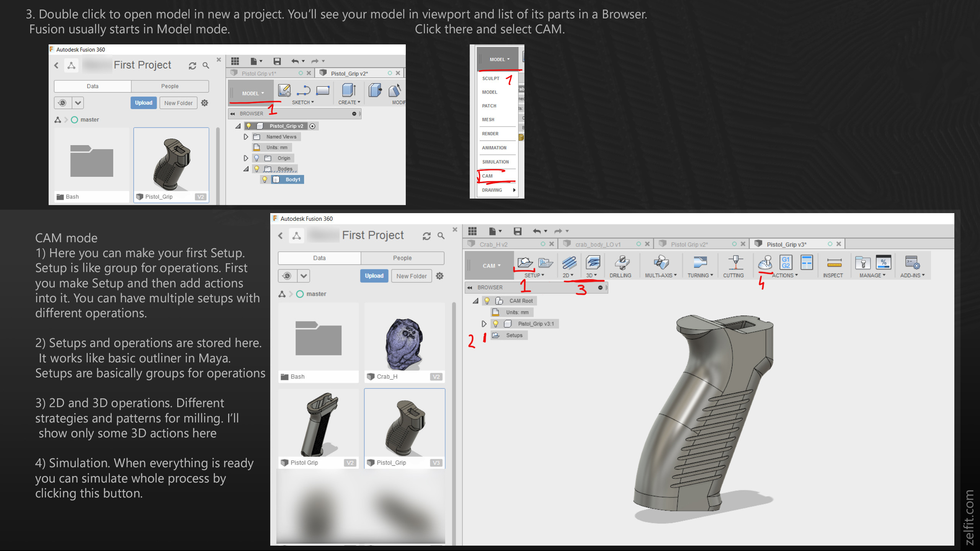This screenshot has height=551, width=980.
Task: Hide Body1 using its lightbulb
Action: 265,179
